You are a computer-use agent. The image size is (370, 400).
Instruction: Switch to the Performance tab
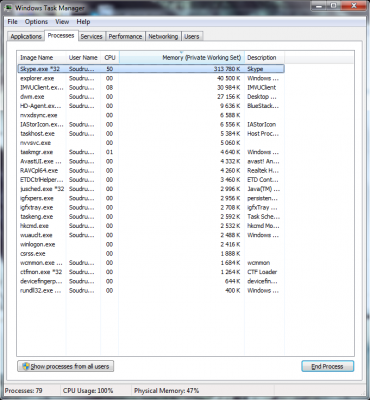[x=125, y=36]
